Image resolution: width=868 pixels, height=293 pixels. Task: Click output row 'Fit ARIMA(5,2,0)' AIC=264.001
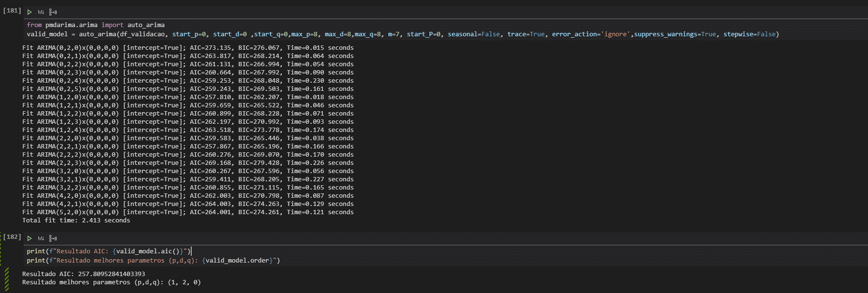pos(188,212)
